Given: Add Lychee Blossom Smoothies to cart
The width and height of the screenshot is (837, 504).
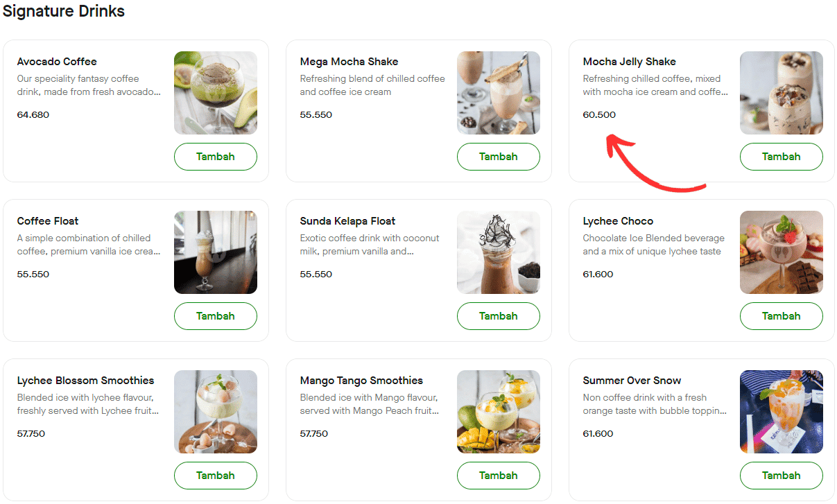Looking at the screenshot, I should click(x=215, y=476).
